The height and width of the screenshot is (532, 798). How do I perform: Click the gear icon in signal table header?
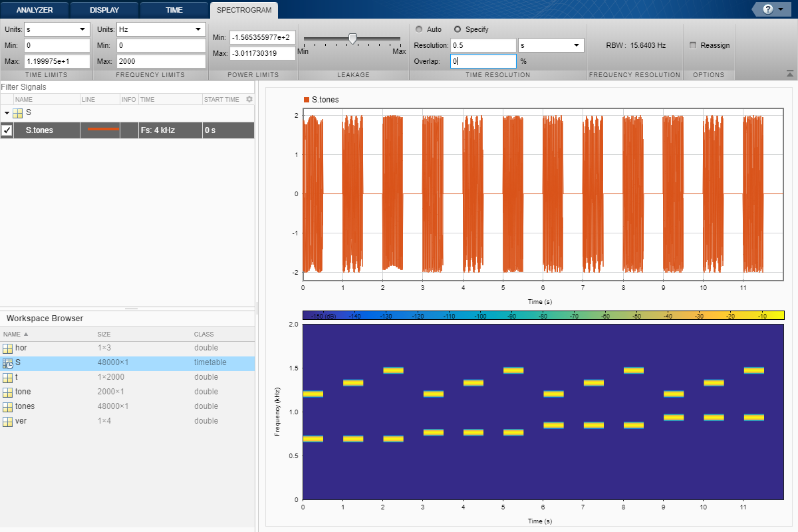(249, 99)
